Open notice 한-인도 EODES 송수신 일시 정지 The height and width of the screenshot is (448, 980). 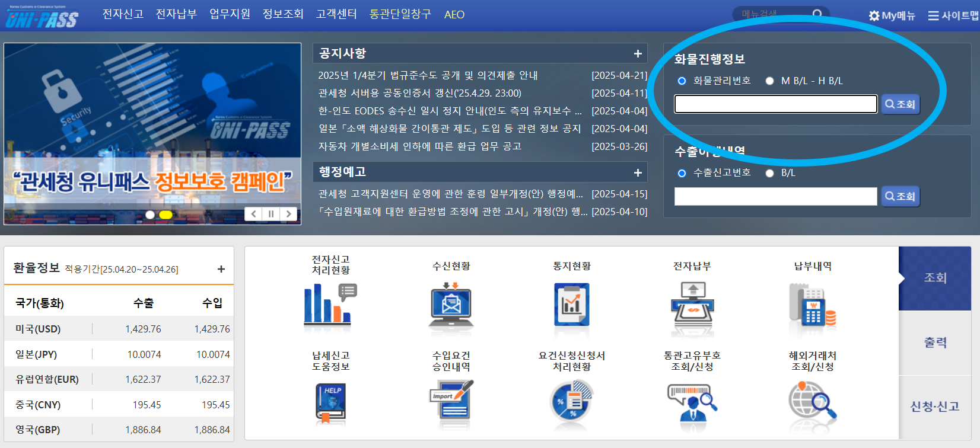click(450, 111)
